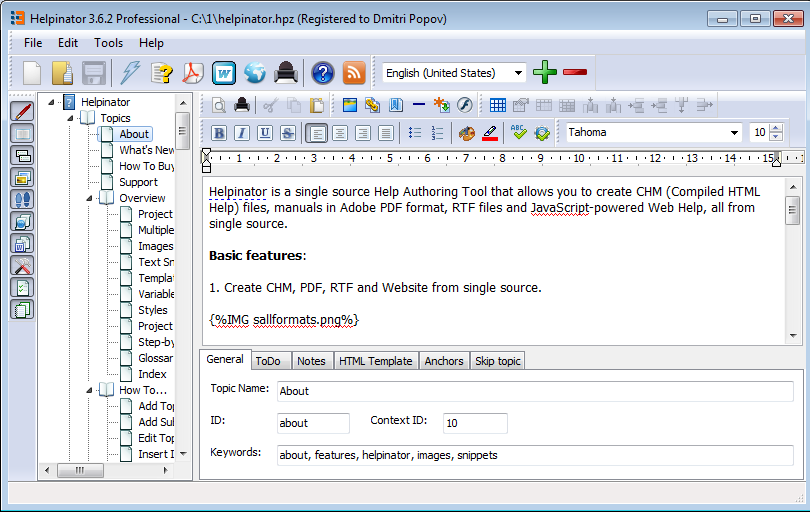Open the Edit menu
This screenshot has width=810, height=512.
coord(68,43)
